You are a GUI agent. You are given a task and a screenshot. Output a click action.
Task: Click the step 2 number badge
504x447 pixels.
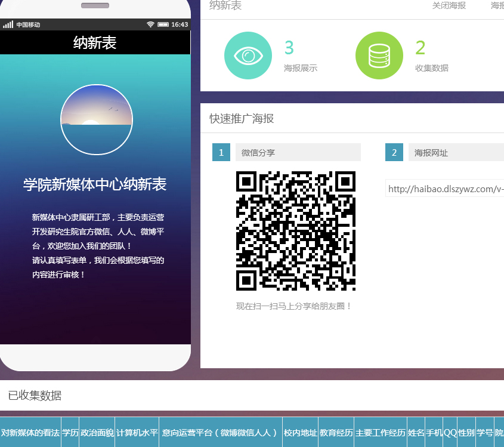click(x=394, y=152)
